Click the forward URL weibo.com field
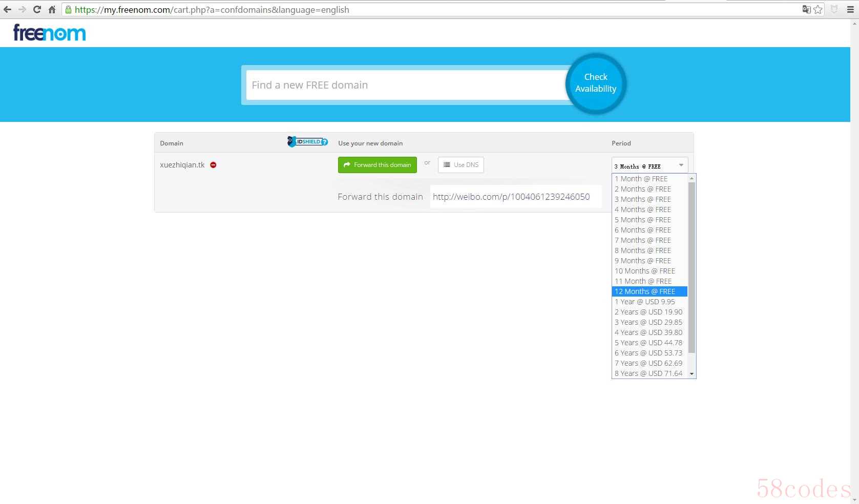The width and height of the screenshot is (859, 504). 516,197
